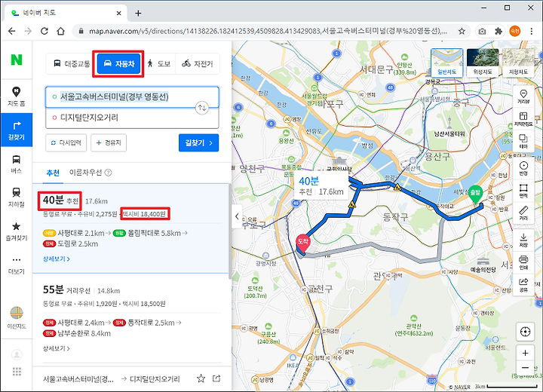Toggle 지적편집도 cadastral map

[x=523, y=119]
